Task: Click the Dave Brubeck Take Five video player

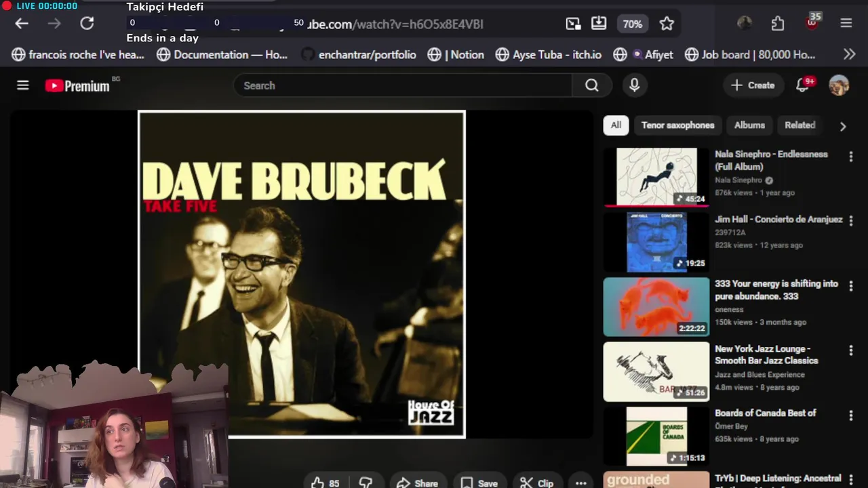Action: coord(302,274)
